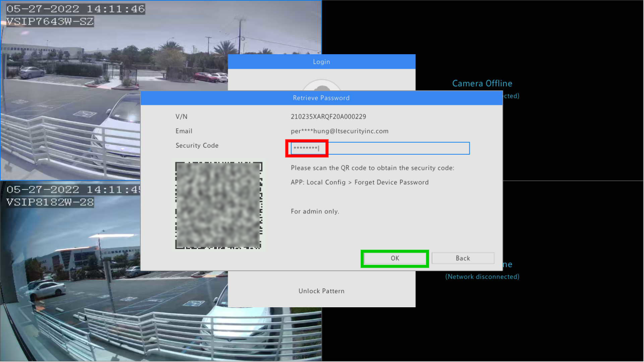Viewport: 644px width, 362px height.
Task: Click the Login dialog title bar
Action: click(321, 62)
